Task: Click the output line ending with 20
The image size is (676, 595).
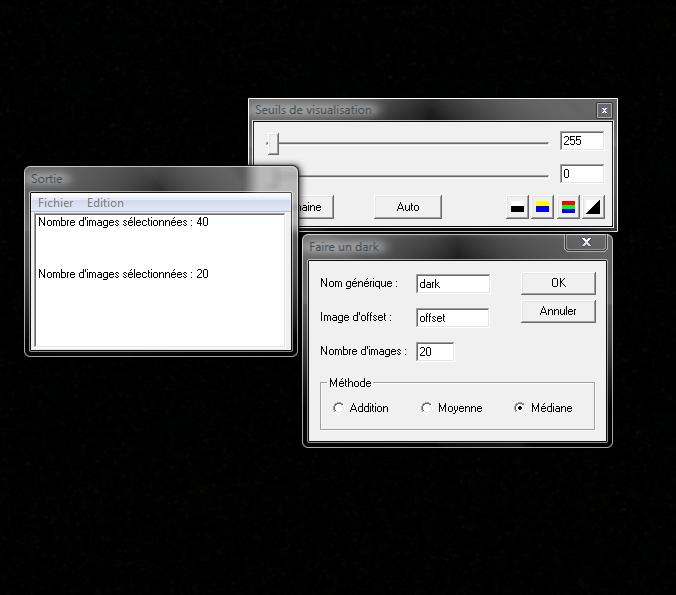Action: [x=123, y=274]
